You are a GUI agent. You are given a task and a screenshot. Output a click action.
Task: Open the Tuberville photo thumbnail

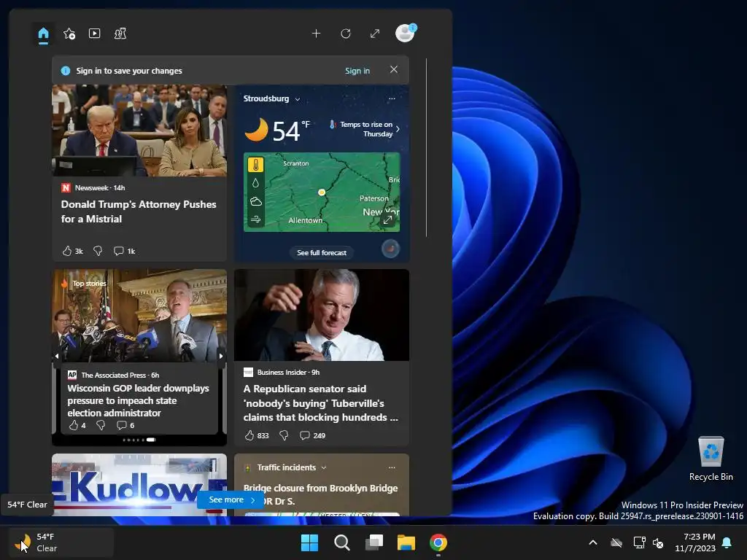(x=322, y=315)
